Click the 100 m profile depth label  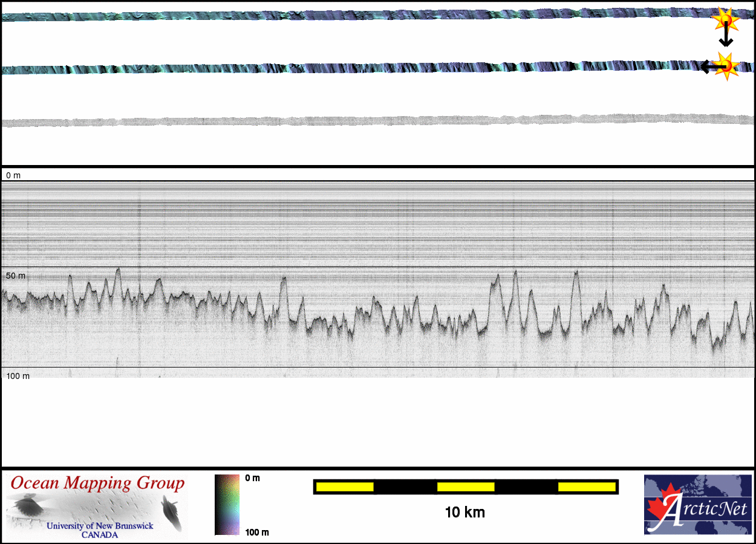(x=18, y=376)
